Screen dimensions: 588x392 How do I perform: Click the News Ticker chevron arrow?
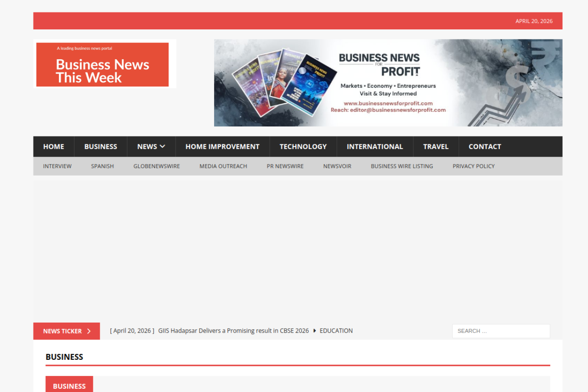[89, 331]
